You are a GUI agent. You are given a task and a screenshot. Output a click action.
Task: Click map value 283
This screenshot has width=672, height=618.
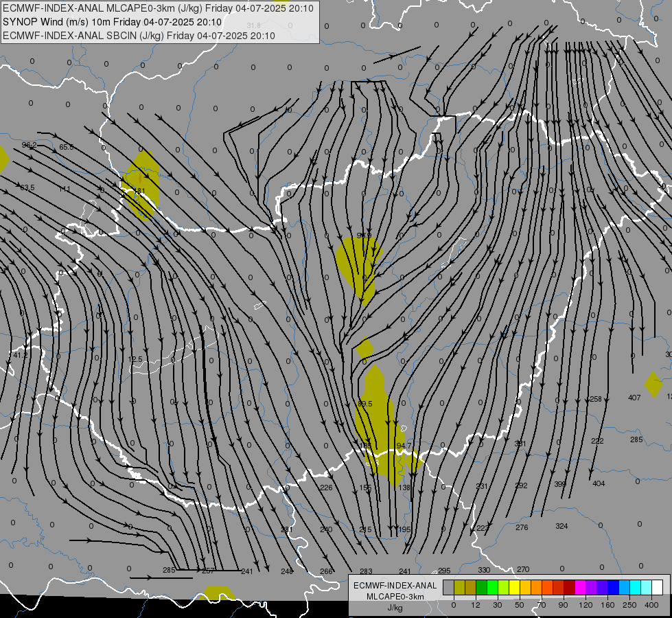pos(366,572)
